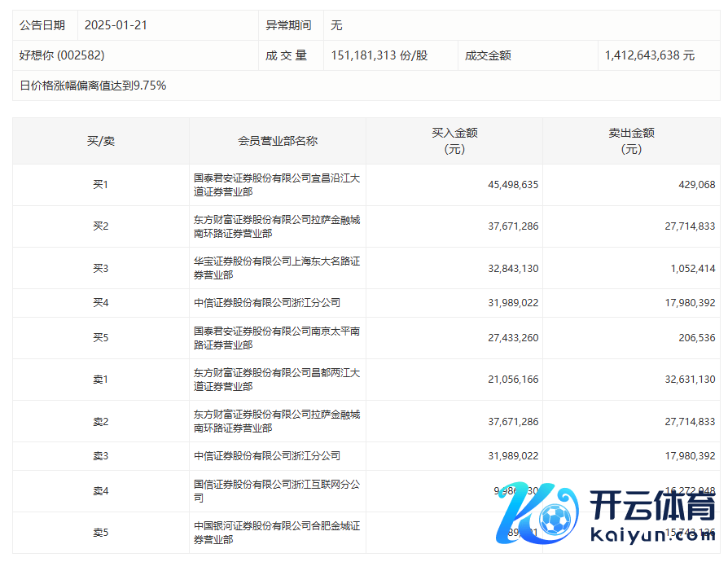728x562 pixels.
Task: Select the 买1 row label
Action: coord(101,185)
